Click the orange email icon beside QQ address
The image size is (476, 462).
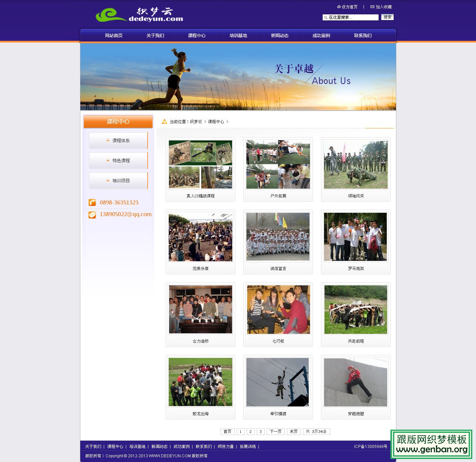point(92,215)
